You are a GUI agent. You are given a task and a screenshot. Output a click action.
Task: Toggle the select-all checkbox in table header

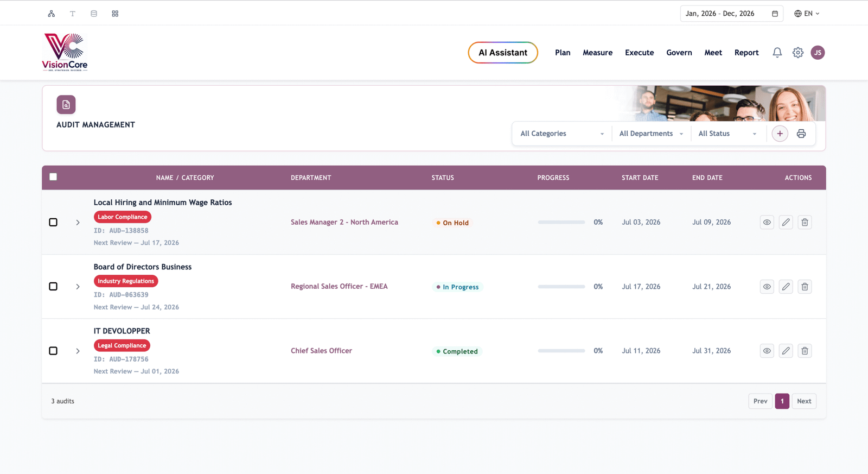pos(53,177)
